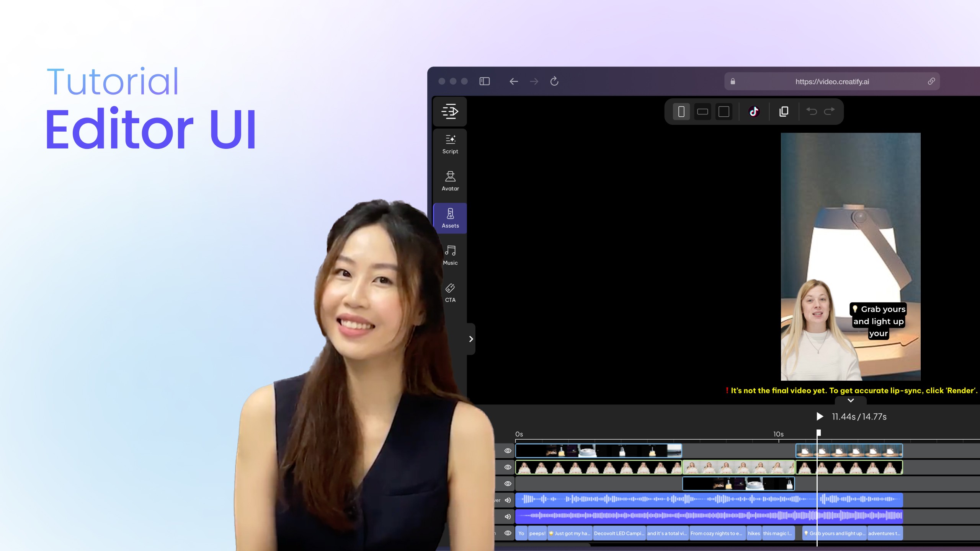This screenshot has width=980, height=551.
Task: Click the 11.44s / 14.77s time display
Action: coord(859,417)
